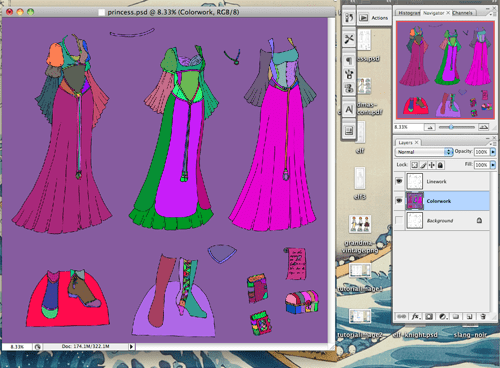
Task: Add a layer style with fx icon
Action: [416, 316]
